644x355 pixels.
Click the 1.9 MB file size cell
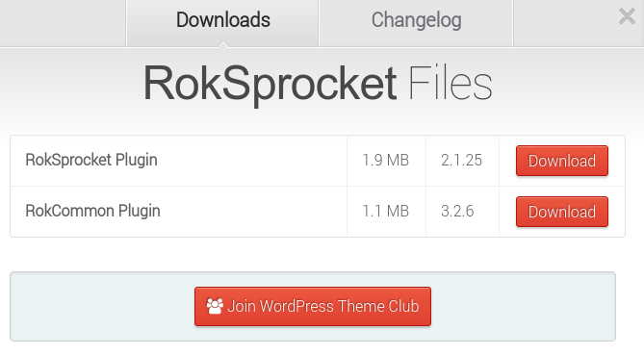coord(386,161)
